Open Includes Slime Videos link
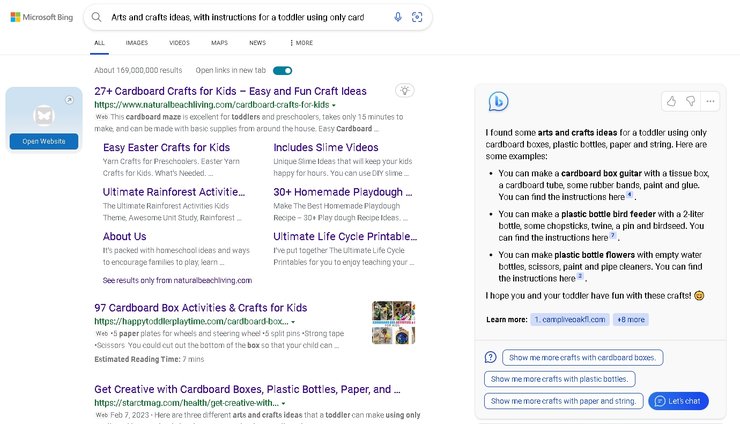This screenshot has width=740, height=424. point(326,147)
